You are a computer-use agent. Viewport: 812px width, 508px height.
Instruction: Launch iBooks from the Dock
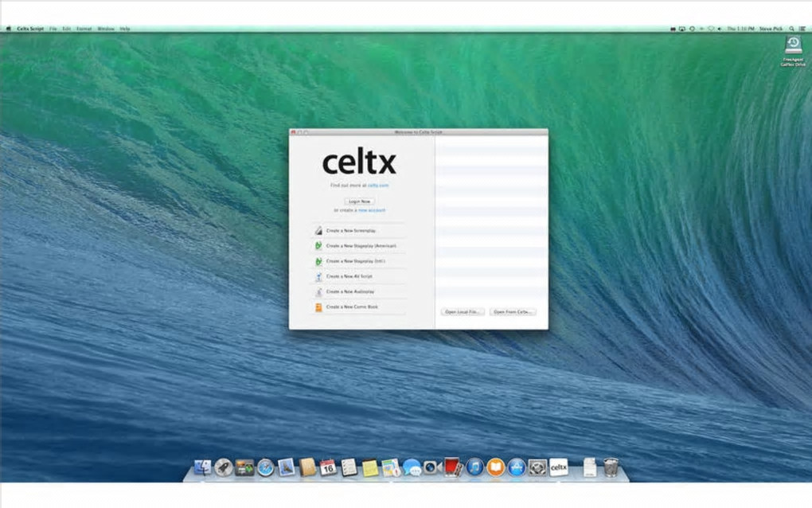496,467
